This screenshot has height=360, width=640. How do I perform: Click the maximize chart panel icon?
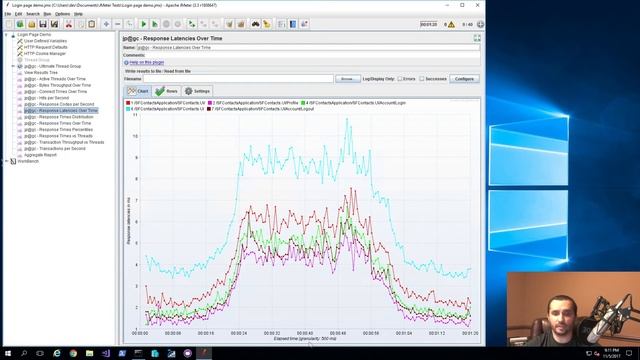(x=477, y=38)
